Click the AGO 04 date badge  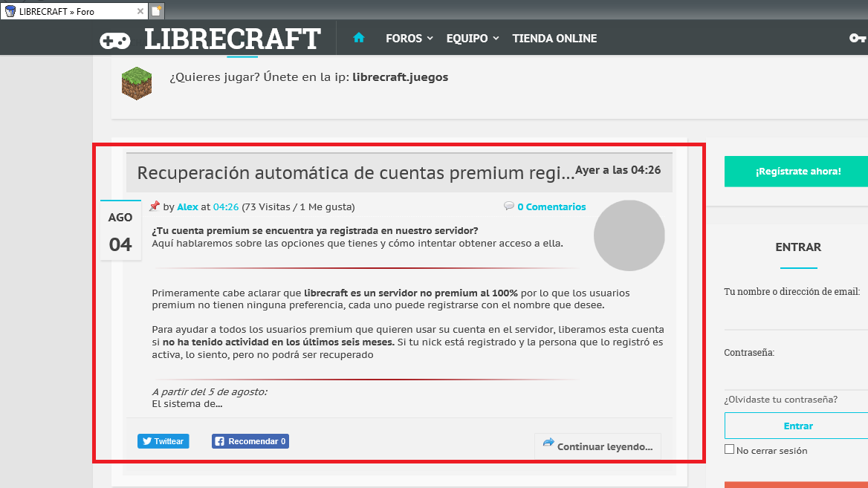coord(120,230)
